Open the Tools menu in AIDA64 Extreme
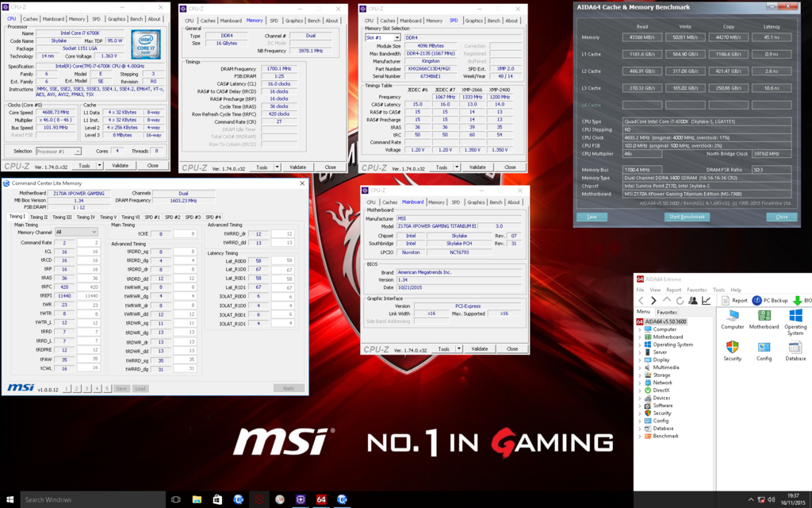 pos(718,290)
